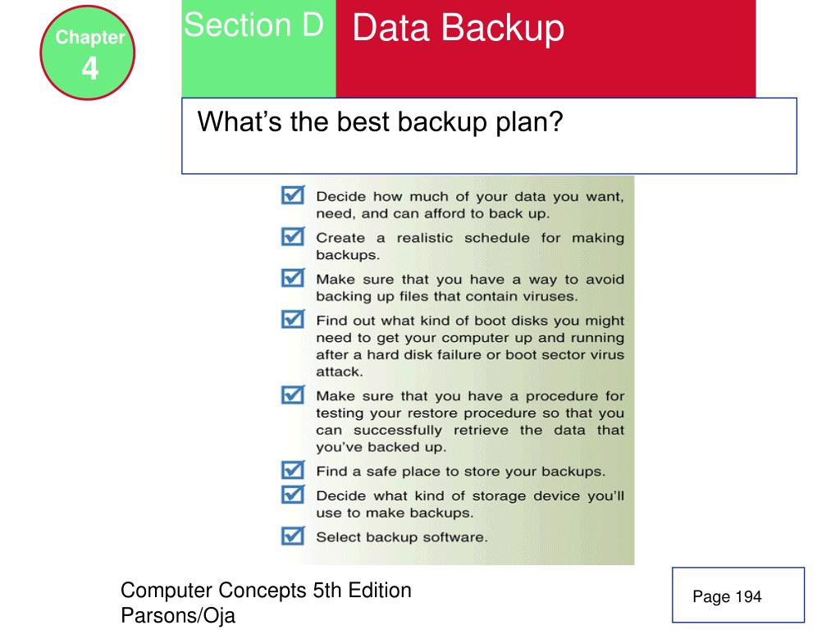The width and height of the screenshot is (840, 630).
Task: Toggle checkbox for 'testing your restore procedure'
Action: coord(293,395)
